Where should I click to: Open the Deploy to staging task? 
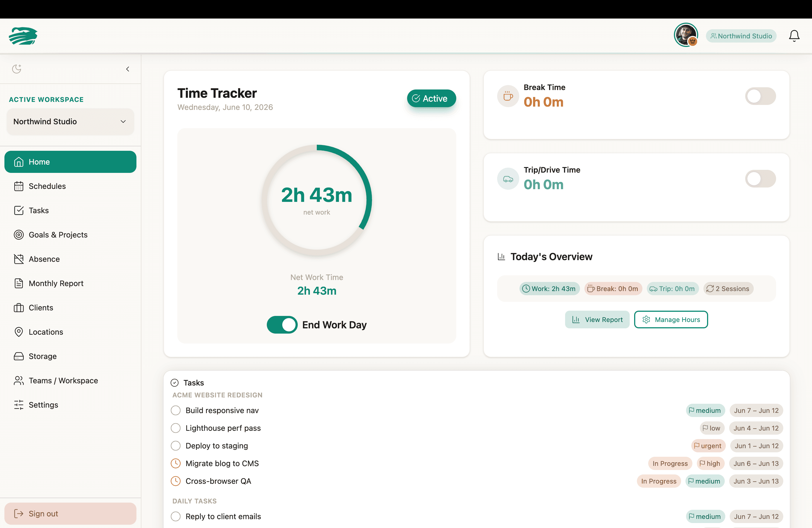pos(217,446)
